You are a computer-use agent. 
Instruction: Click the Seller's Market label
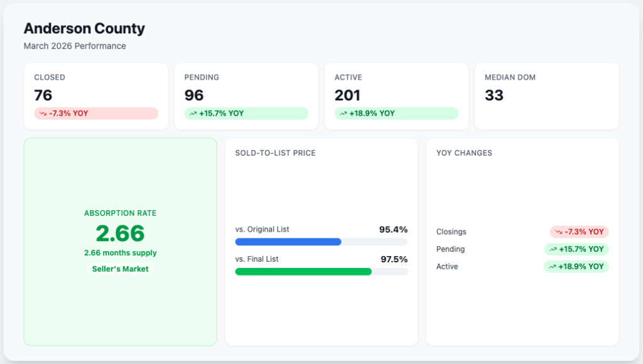click(120, 269)
